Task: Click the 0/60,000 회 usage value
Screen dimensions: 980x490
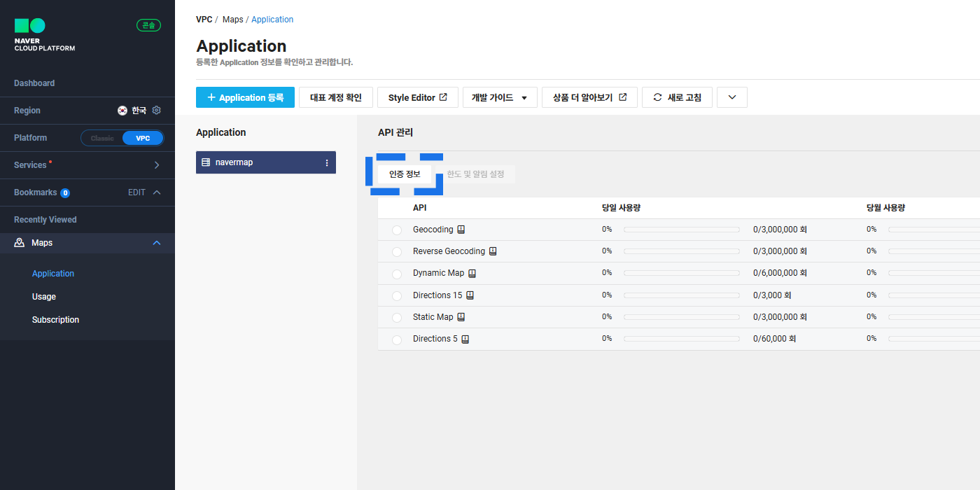Action: click(775, 339)
